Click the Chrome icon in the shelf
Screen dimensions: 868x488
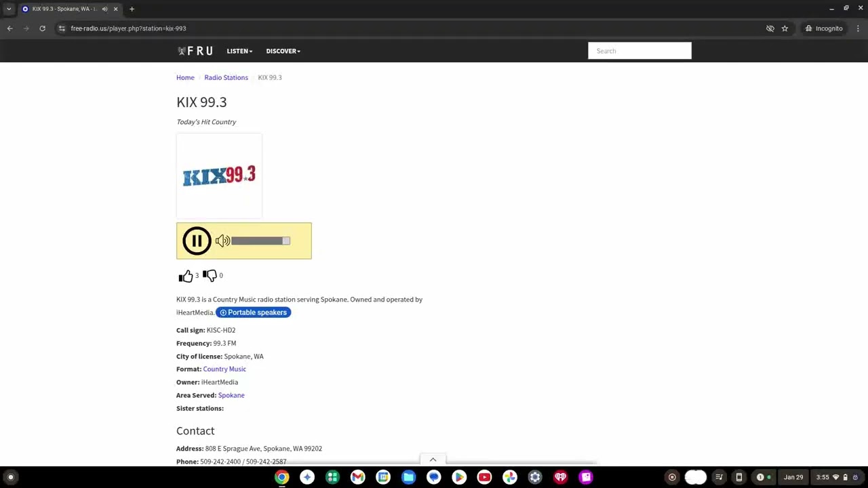tap(281, 477)
